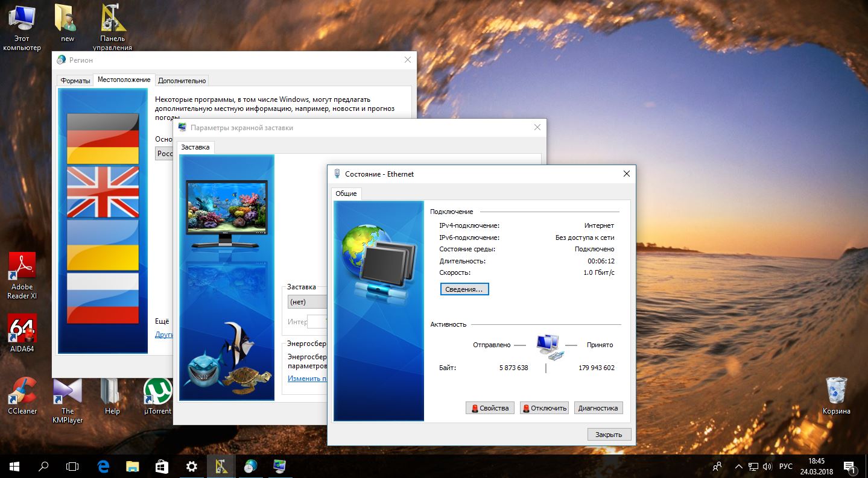The image size is (868, 478).
Task: Select The KMPlayer desktop shortcut
Action: (x=68, y=400)
